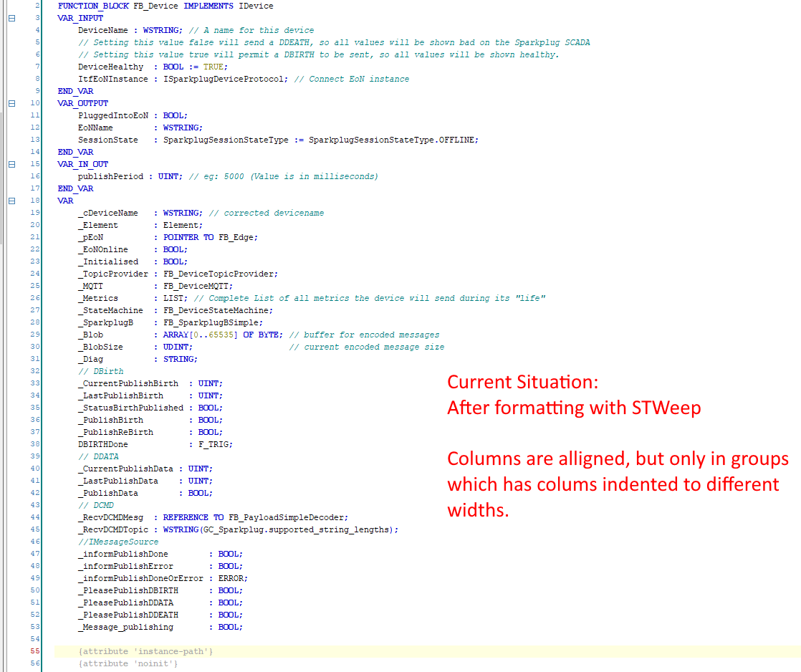Collapse the VAR_IN_OUT section fold marker

[x=11, y=164]
